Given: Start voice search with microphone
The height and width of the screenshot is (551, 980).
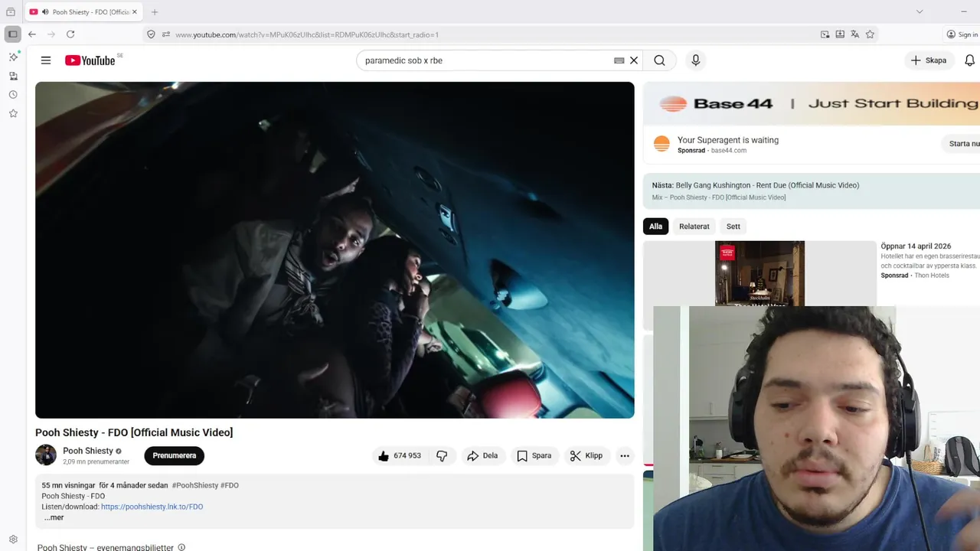Looking at the screenshot, I should (x=695, y=60).
